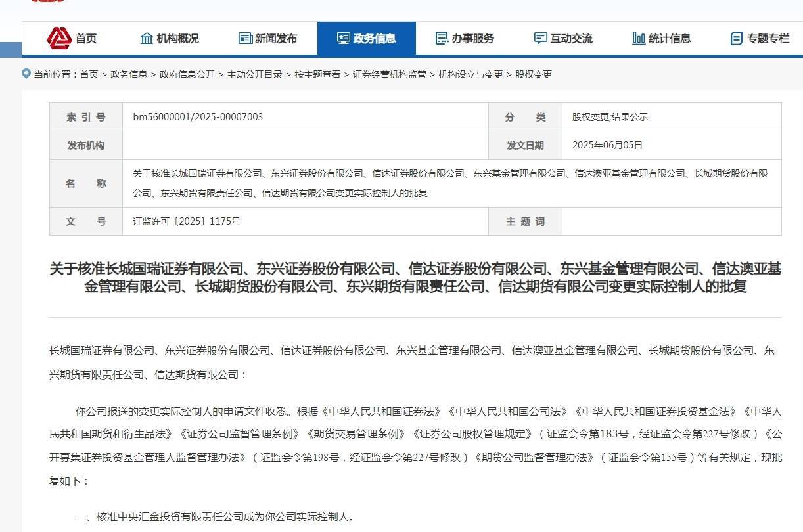Image resolution: width=803 pixels, height=532 pixels.
Task: Click the red site logo icon
Action: click(59, 38)
